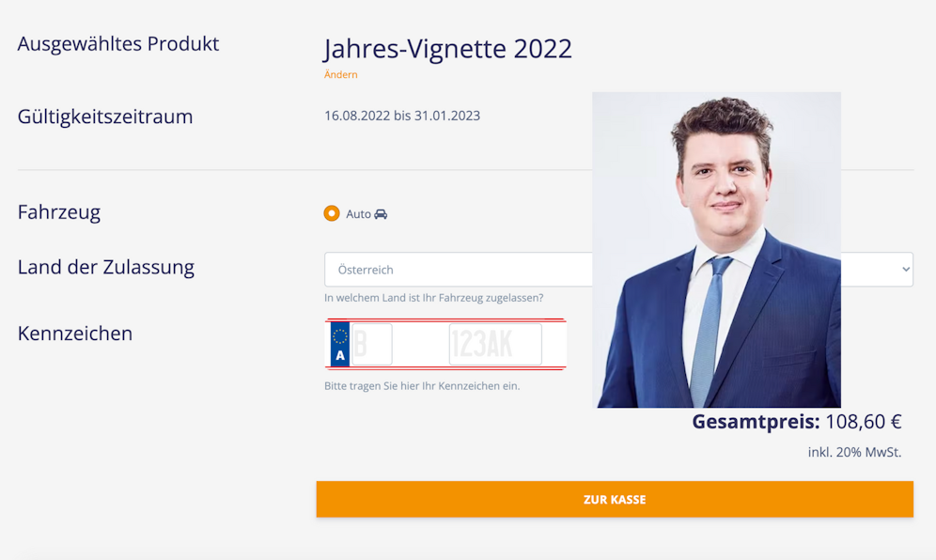
Task: Focus the license plate district field
Action: click(x=371, y=345)
